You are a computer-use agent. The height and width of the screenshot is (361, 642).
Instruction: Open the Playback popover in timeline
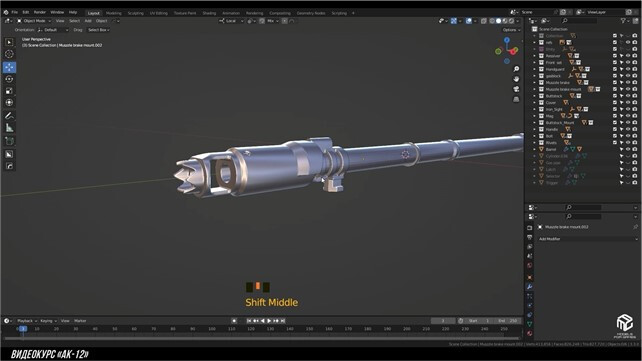[27, 321]
